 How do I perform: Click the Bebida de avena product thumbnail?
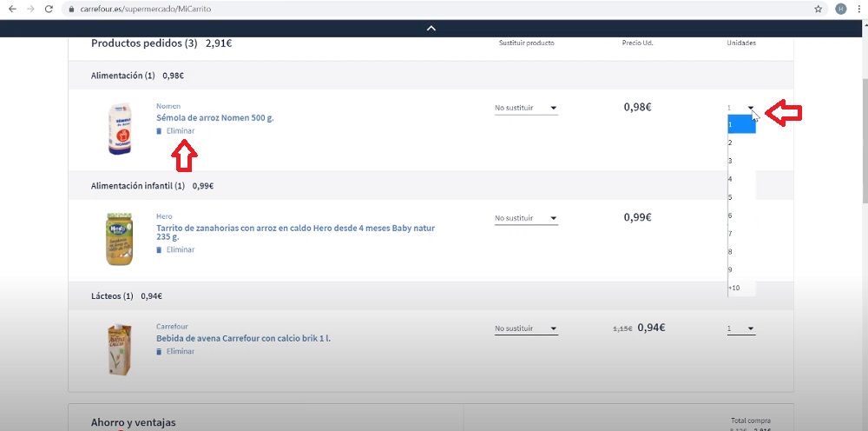coord(121,348)
